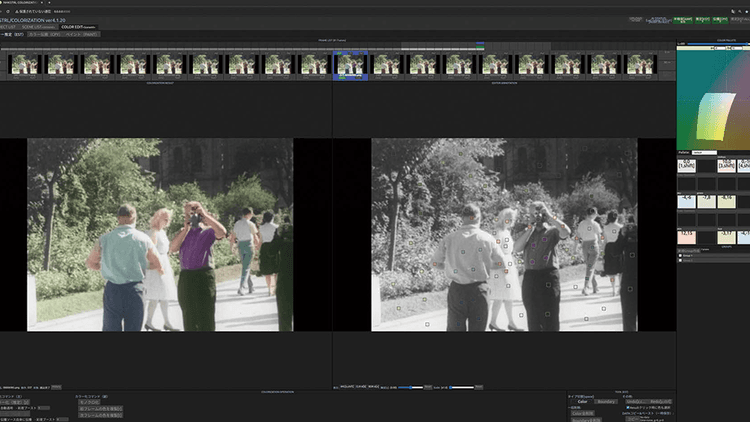The image size is (750, 422).
Task: Click the yellow-green gradient in the color picker
Action: point(716,117)
